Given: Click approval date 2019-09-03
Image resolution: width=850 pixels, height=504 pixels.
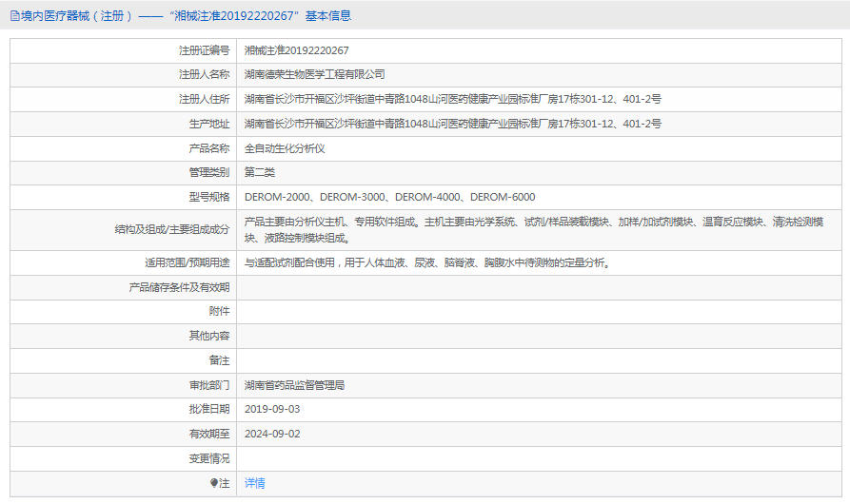Looking at the screenshot, I should 272,409.
